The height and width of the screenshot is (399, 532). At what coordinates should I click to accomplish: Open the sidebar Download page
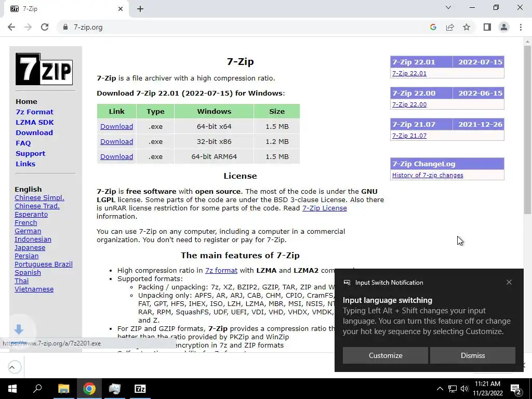(34, 132)
